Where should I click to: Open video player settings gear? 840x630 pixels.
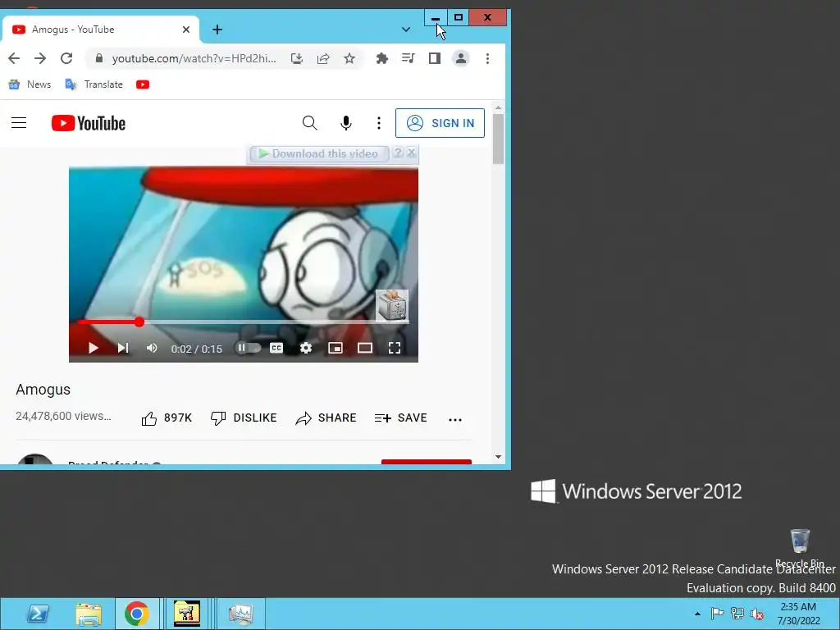(306, 348)
